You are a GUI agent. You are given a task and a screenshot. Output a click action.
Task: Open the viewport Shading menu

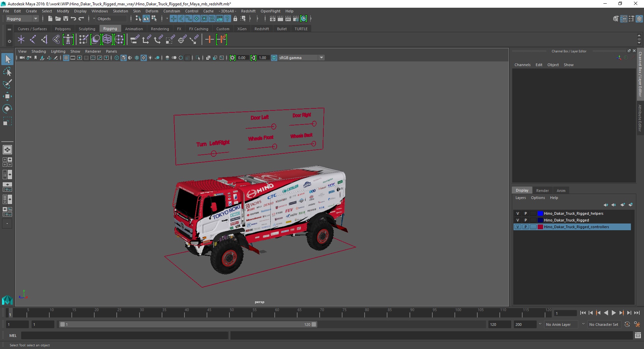coord(39,51)
